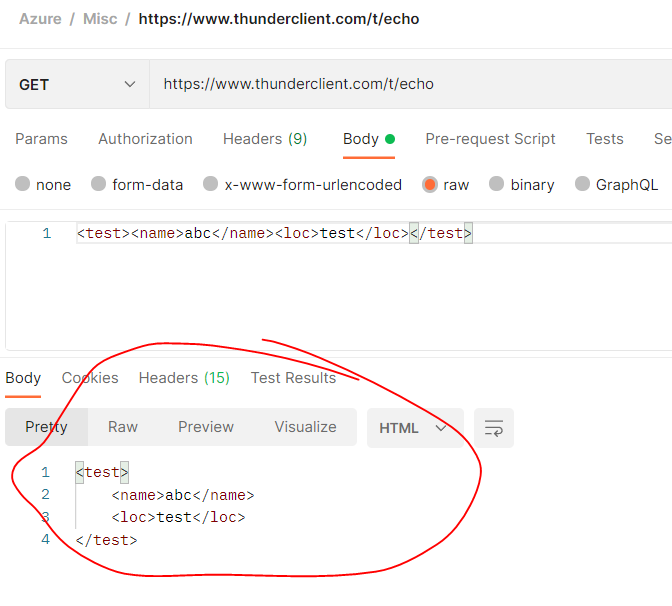Open the Pre-request Script tab
Viewport: 672px width, 606px height.
(490, 139)
